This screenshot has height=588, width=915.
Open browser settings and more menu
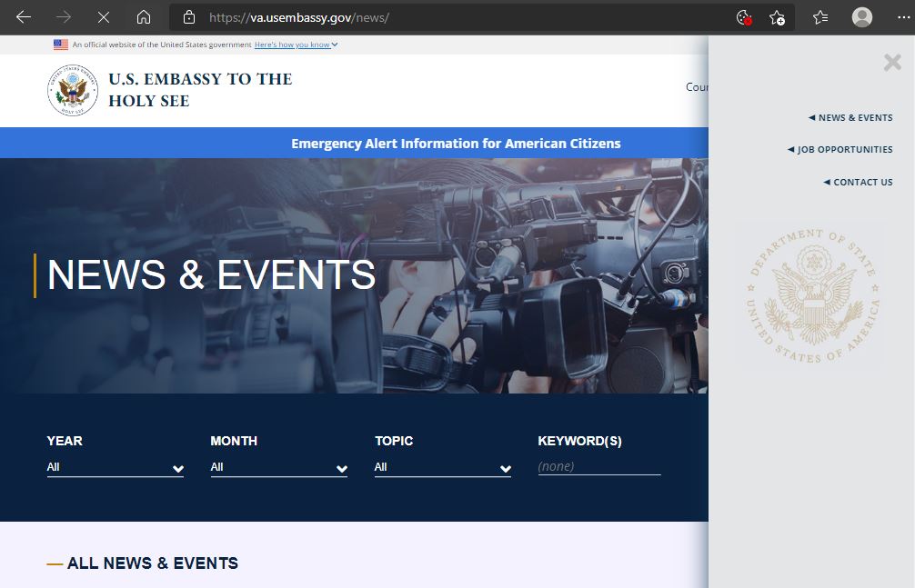[x=903, y=17]
